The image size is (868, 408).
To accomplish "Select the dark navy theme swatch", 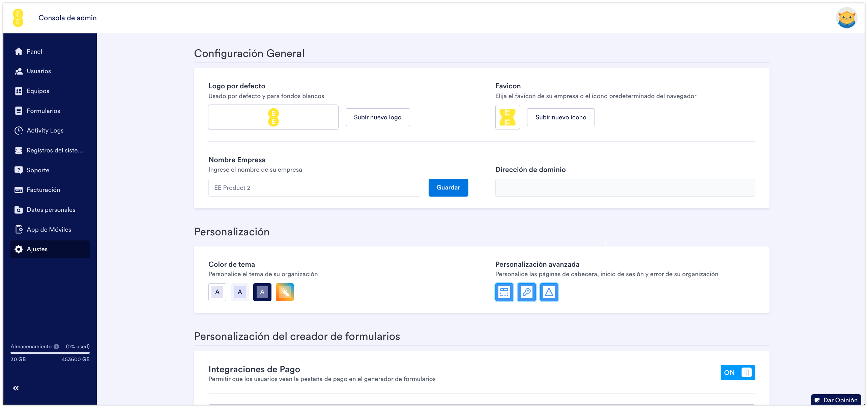I will coord(262,292).
